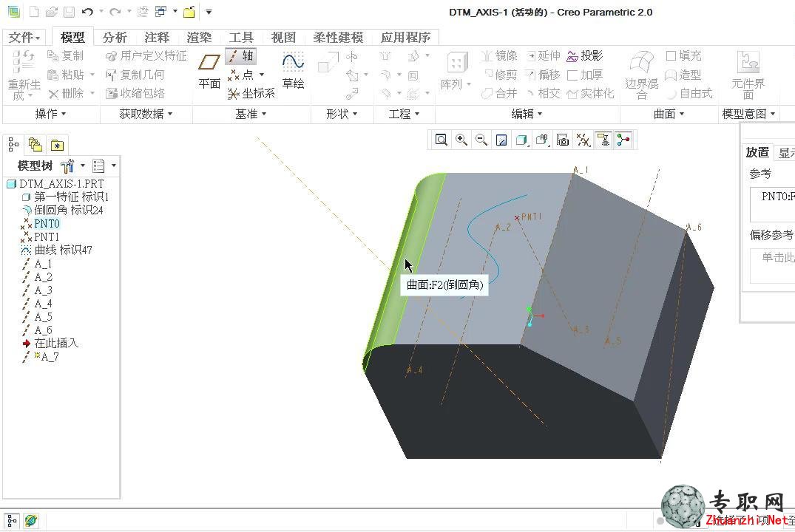Screen dimensions: 795x532
Task: Select the favorites navigator tab
Action: tap(57, 145)
